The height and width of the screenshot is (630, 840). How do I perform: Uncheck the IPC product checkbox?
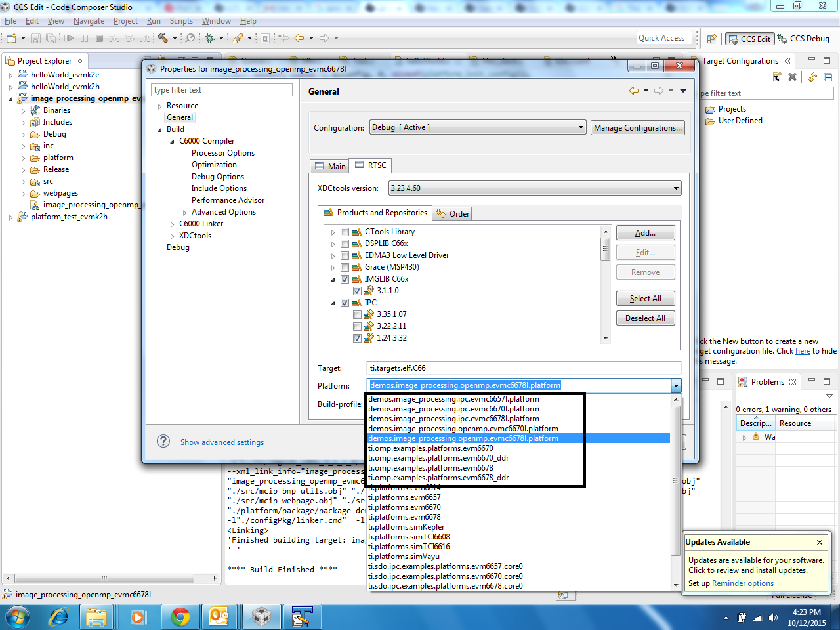(345, 303)
